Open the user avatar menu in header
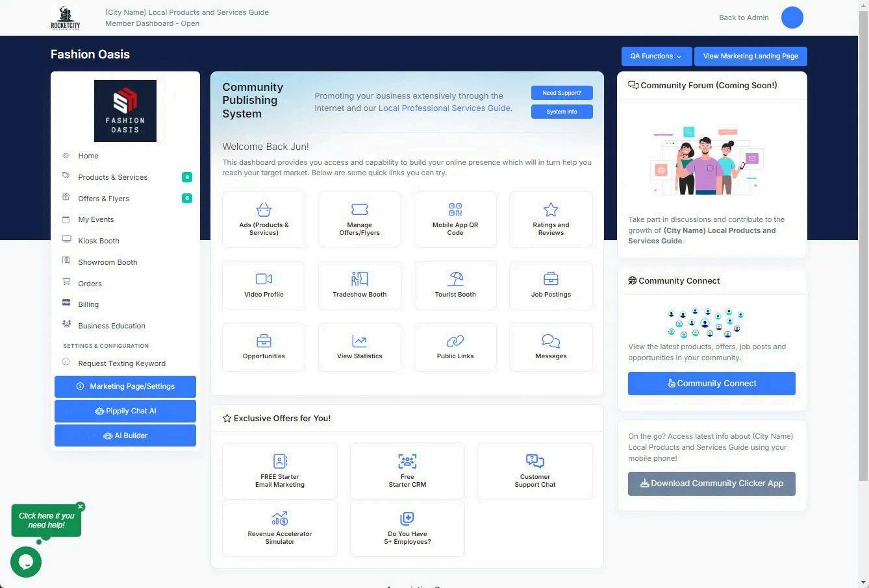This screenshot has width=869, height=588. [792, 18]
